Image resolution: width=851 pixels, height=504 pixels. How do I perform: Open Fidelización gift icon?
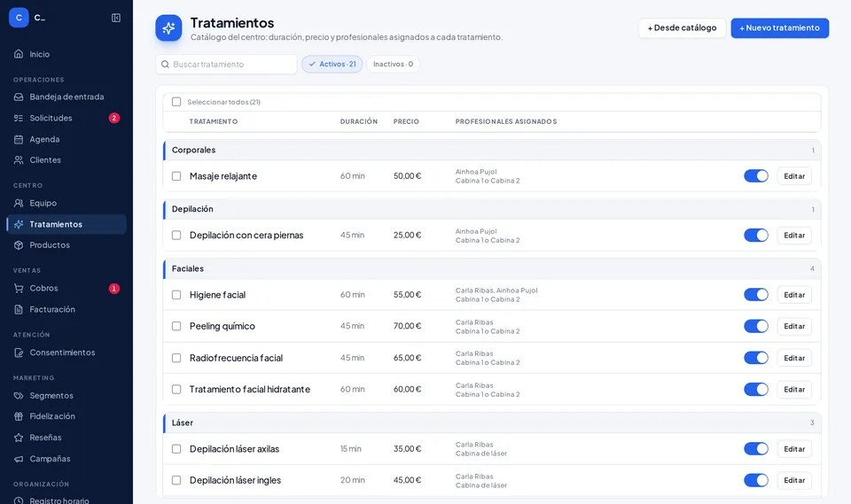(x=19, y=416)
